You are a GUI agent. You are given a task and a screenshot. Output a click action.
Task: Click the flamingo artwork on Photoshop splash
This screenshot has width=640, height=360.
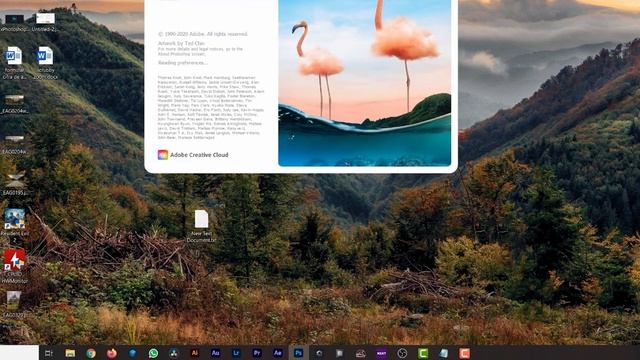coord(364,83)
